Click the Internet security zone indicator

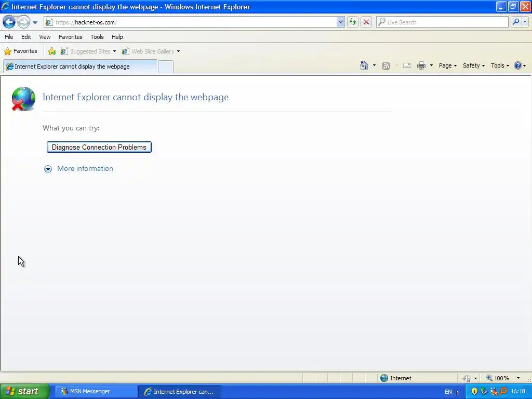pyautogui.click(x=396, y=378)
